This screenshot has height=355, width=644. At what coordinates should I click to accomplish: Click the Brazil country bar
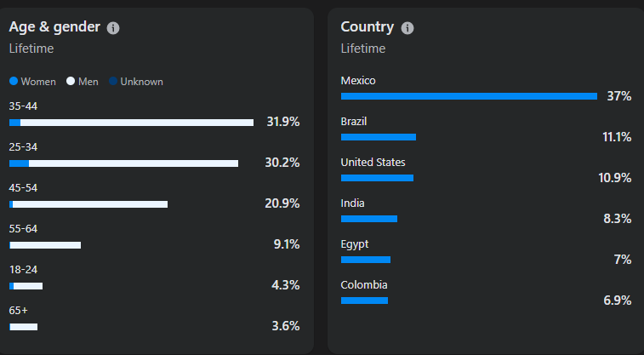pos(379,137)
